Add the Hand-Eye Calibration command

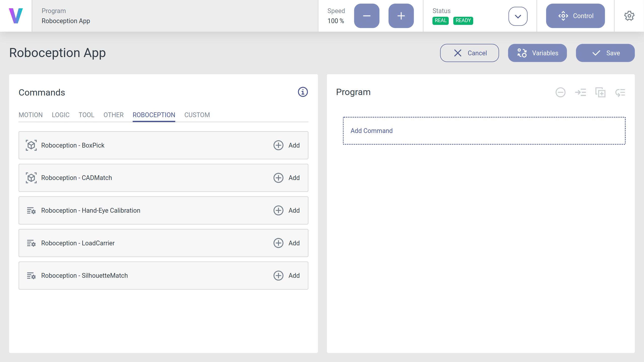pos(287,210)
